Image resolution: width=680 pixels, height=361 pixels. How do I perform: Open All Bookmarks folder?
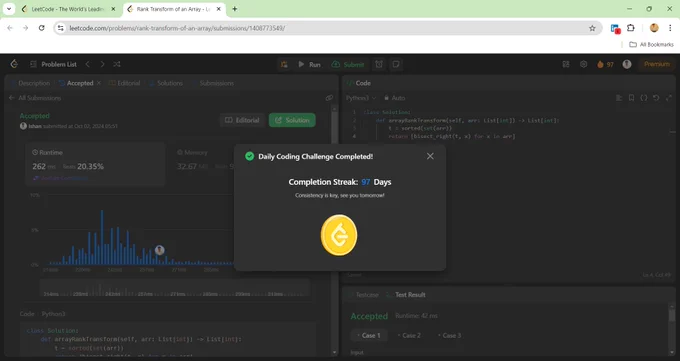[651, 44]
